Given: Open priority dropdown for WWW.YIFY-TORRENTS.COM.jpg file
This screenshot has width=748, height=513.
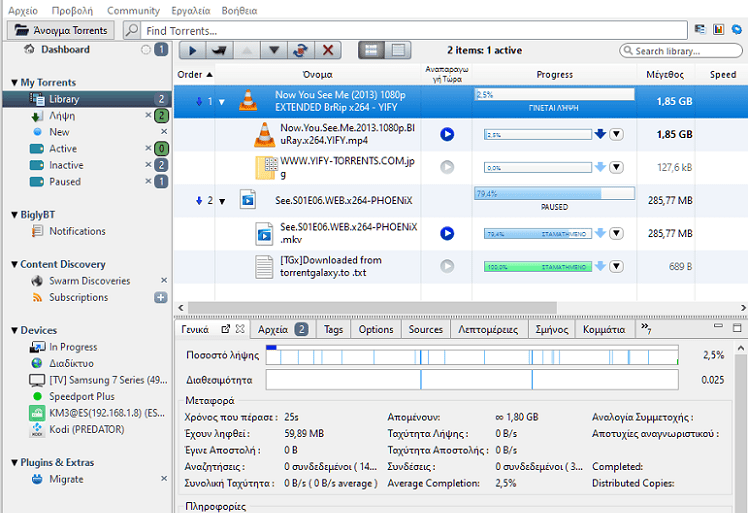Looking at the screenshot, I should coord(616,167).
